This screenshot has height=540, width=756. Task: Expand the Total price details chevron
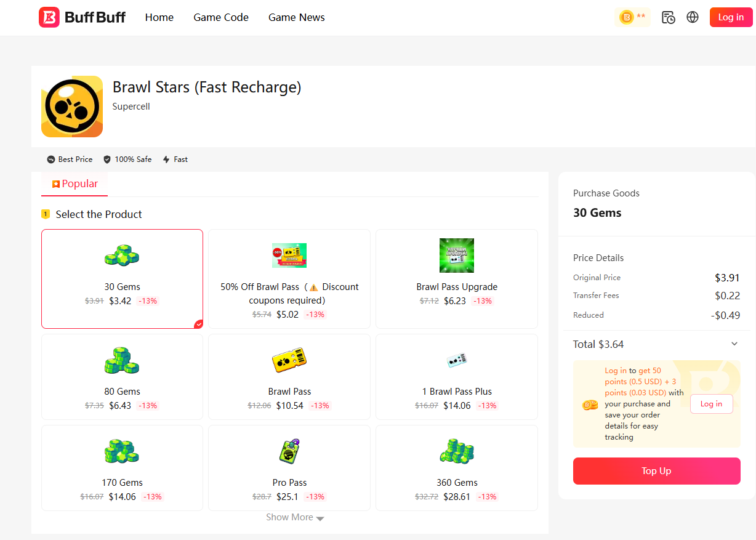pyautogui.click(x=734, y=344)
